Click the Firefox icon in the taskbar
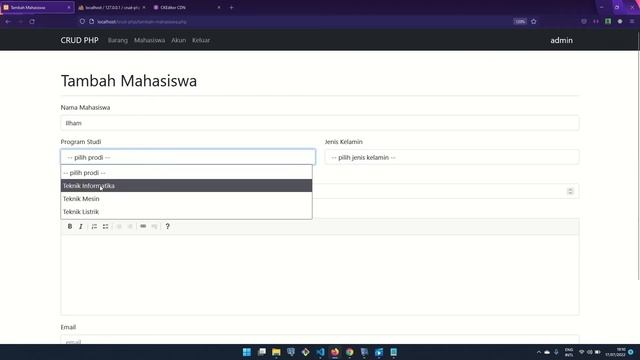Screen dimensions: 640x360 pyautogui.click(x=335, y=352)
